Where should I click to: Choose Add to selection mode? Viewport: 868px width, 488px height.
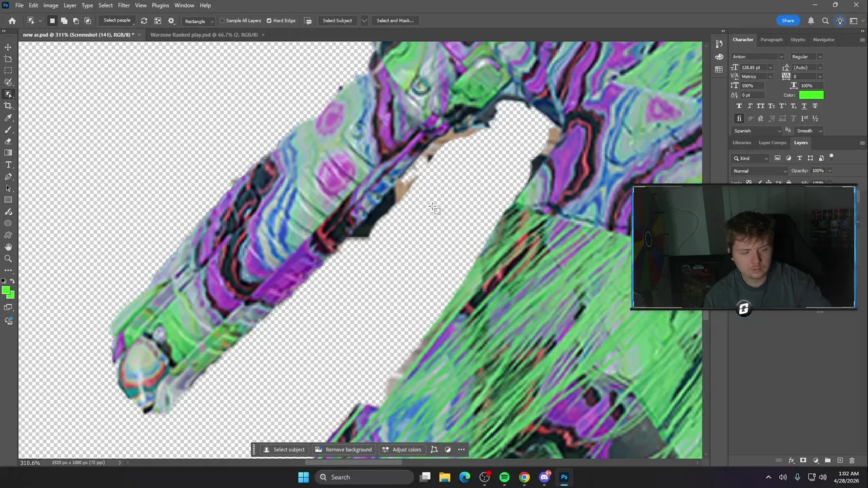coord(64,20)
